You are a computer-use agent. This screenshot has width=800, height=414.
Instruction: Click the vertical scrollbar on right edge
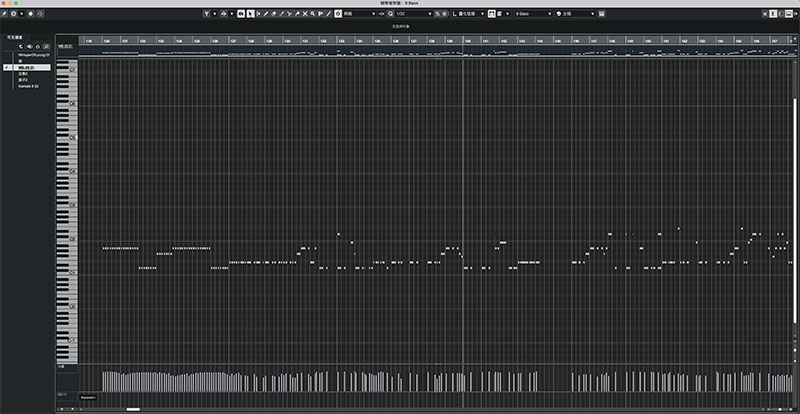795,210
